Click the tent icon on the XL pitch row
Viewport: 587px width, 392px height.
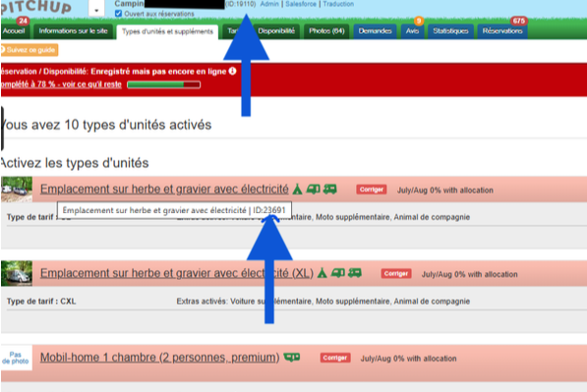point(322,273)
